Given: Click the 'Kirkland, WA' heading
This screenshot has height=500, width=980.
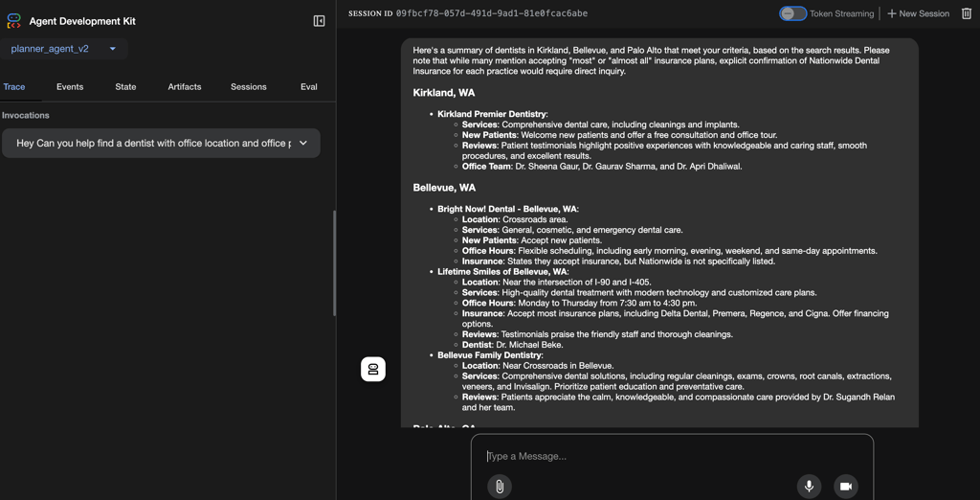Looking at the screenshot, I should click(444, 93).
